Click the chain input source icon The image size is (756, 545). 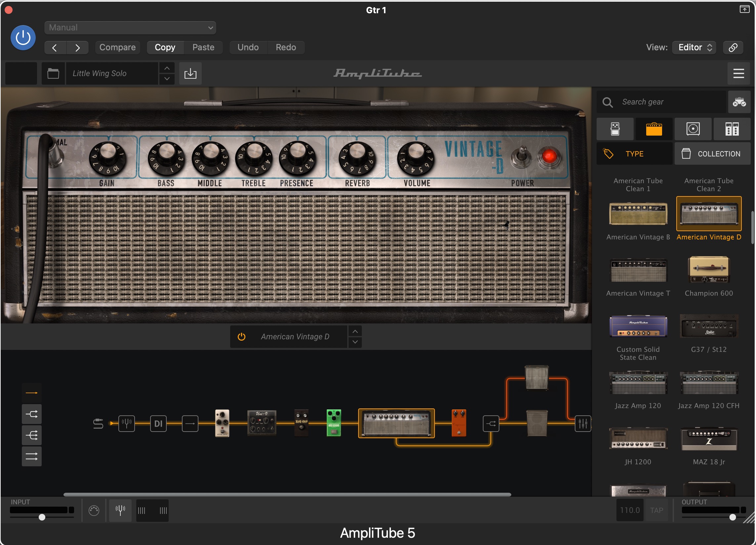tap(98, 424)
